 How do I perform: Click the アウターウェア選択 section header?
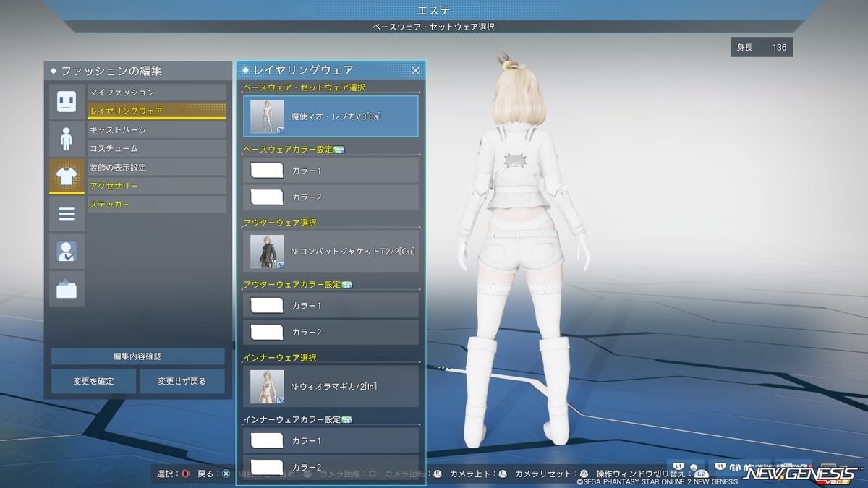click(x=280, y=223)
